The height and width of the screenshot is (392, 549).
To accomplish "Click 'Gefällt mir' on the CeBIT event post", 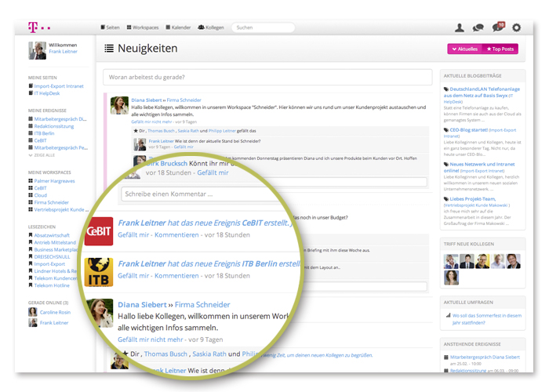I will point(133,235).
